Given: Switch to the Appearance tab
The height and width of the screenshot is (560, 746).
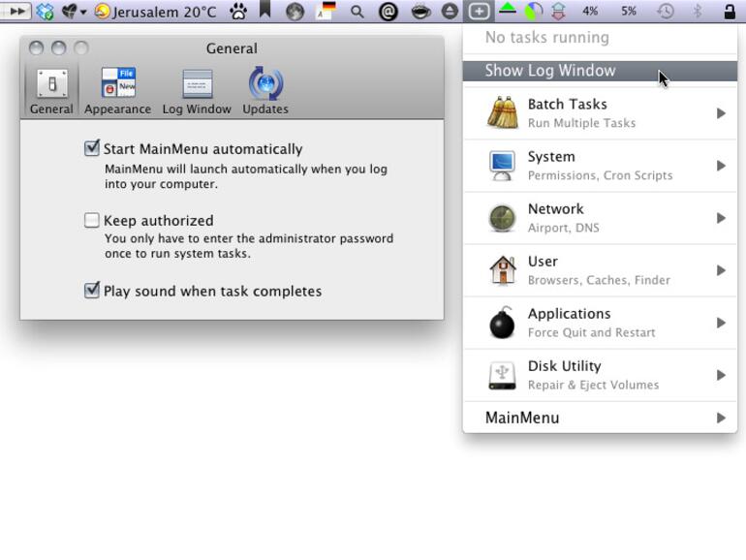Looking at the screenshot, I should (117, 91).
